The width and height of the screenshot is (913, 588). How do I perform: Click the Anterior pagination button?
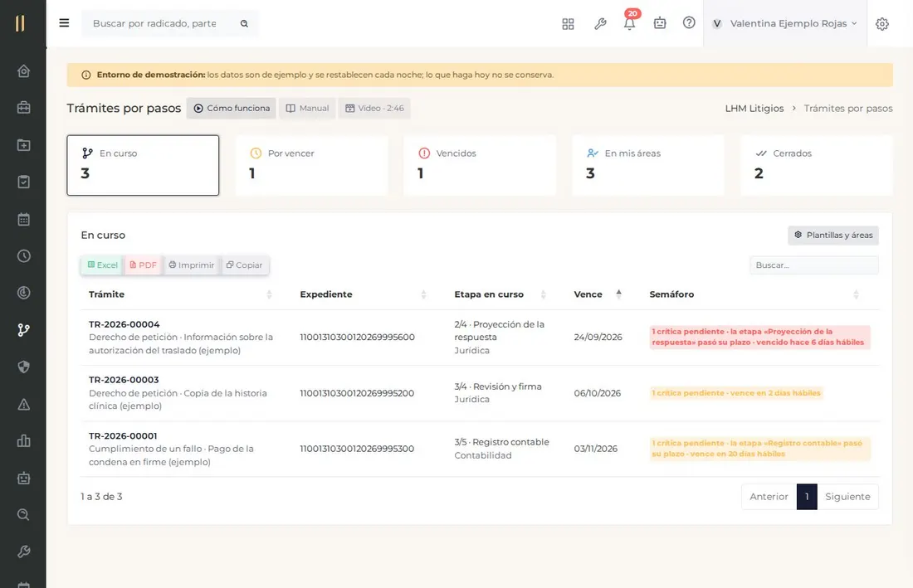click(769, 497)
